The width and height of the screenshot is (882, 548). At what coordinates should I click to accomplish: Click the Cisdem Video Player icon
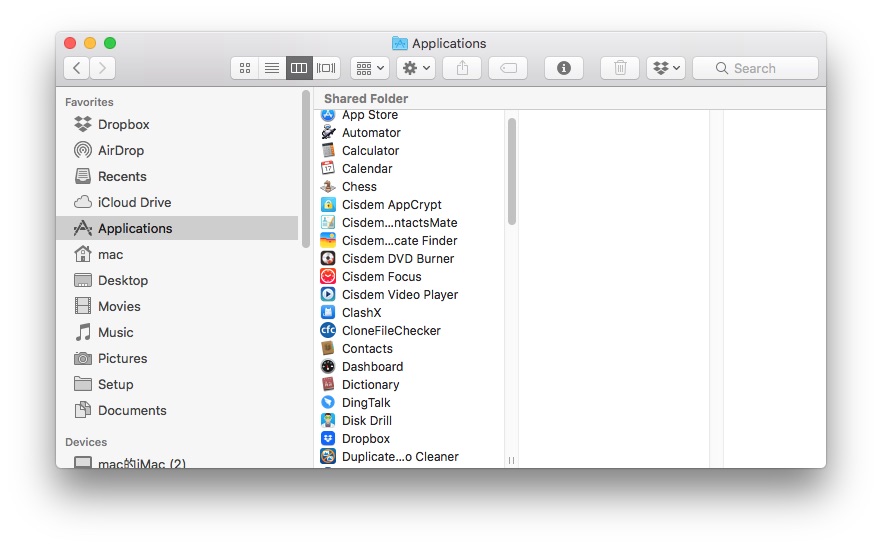(328, 294)
